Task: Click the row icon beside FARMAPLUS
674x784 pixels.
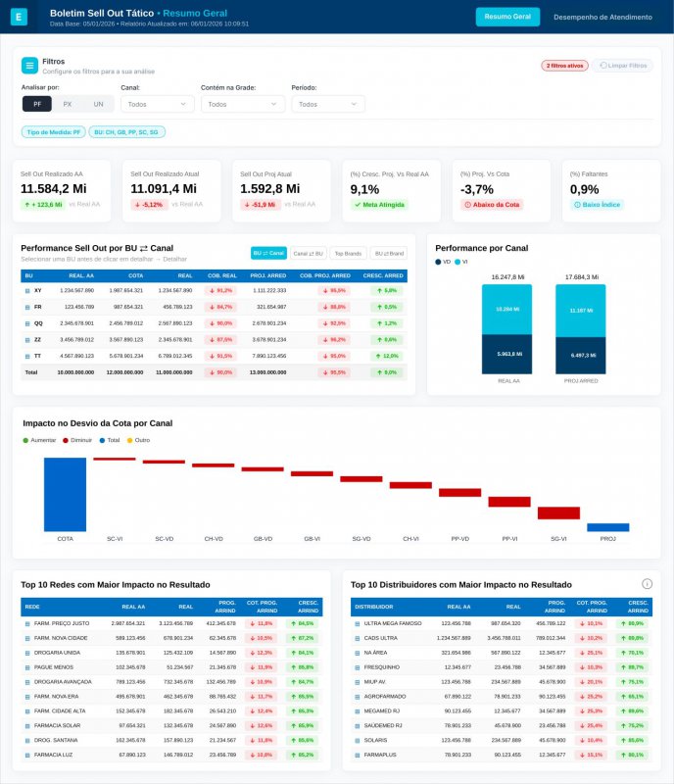Action: click(x=357, y=755)
